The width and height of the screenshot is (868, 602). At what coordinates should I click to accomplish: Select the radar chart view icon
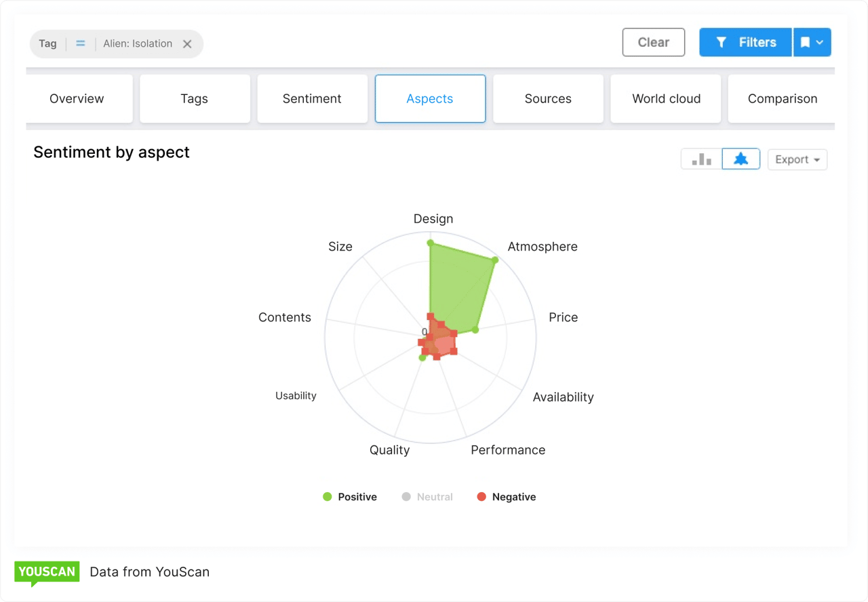(741, 159)
